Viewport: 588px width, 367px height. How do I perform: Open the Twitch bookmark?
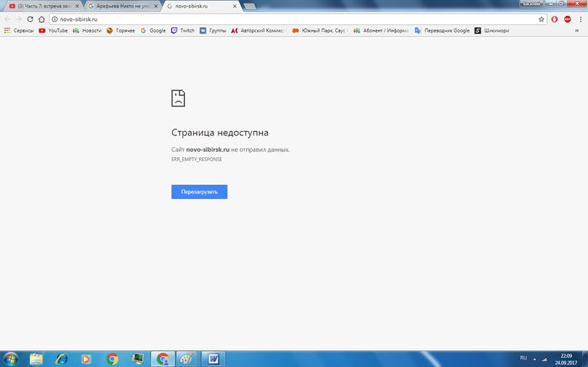pos(185,30)
